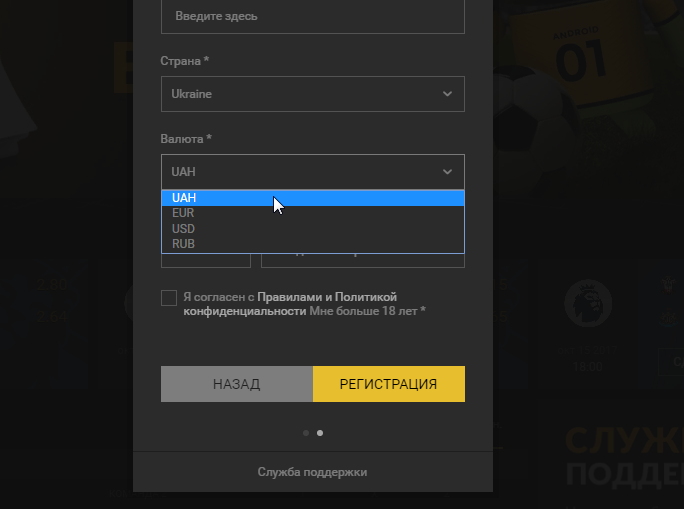This screenshot has height=509, width=684.
Task: Open the Страна dropdown showing Ukraine
Action: pyautogui.click(x=313, y=94)
